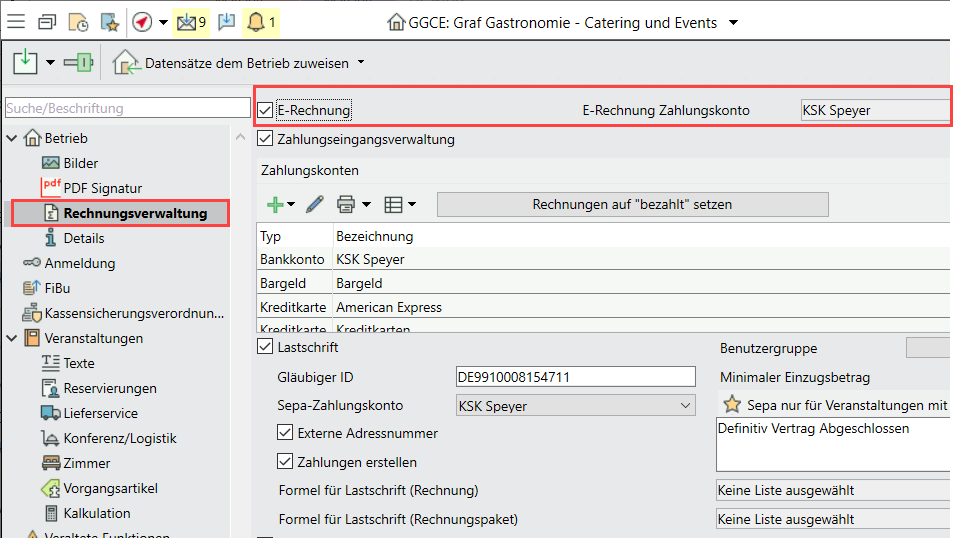The image size is (953, 538).
Task: Toggle the Externe Adressnummer checkbox
Action: click(285, 433)
